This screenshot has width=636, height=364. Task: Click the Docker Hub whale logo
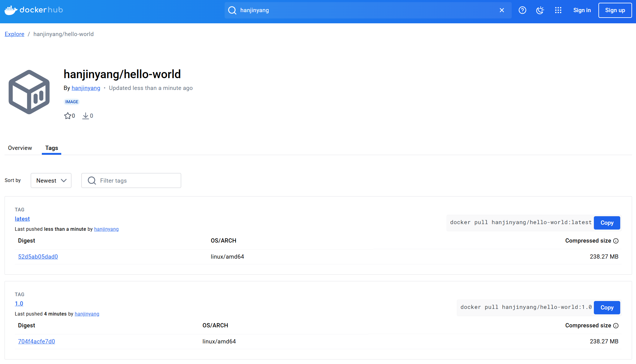pyautogui.click(x=11, y=10)
